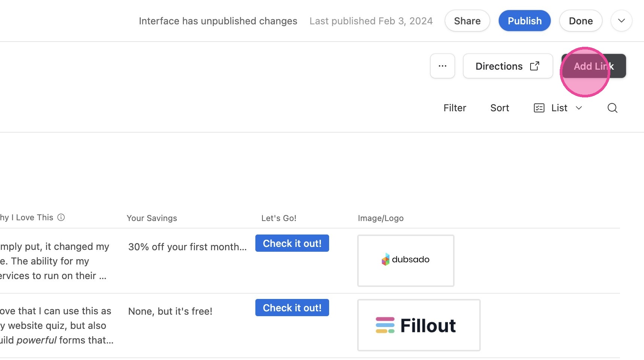Select the Your Savings column header
This screenshot has height=360, width=644.
click(152, 218)
